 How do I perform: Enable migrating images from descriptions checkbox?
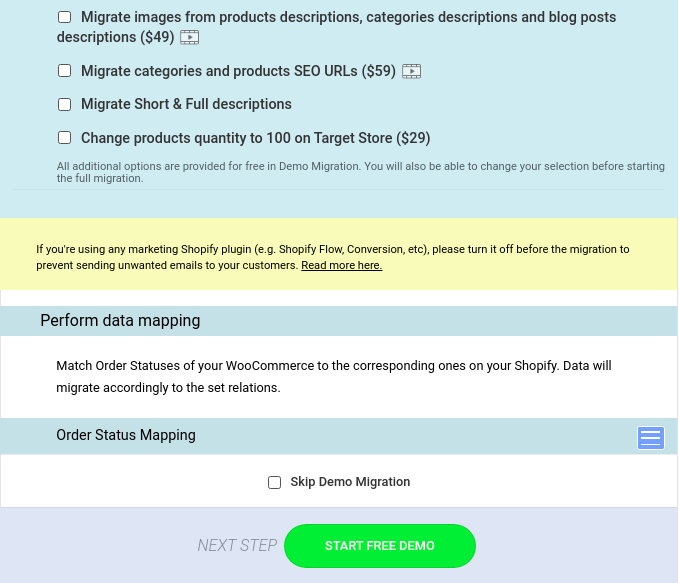pos(65,17)
